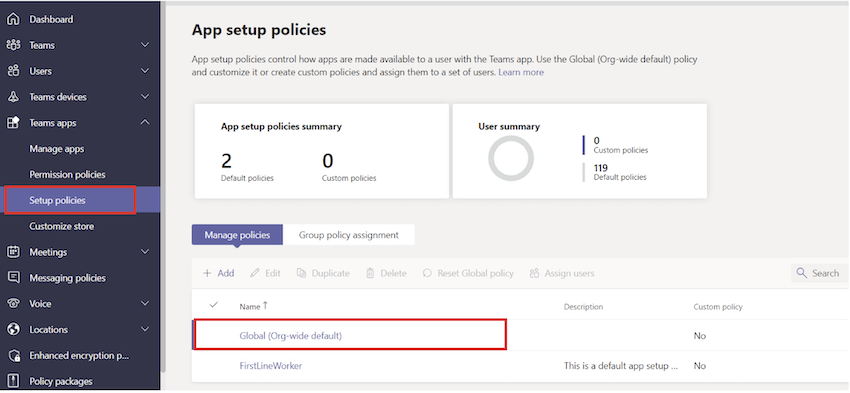The width and height of the screenshot is (850, 393).
Task: Click the Messaging policies icon
Action: (13, 278)
